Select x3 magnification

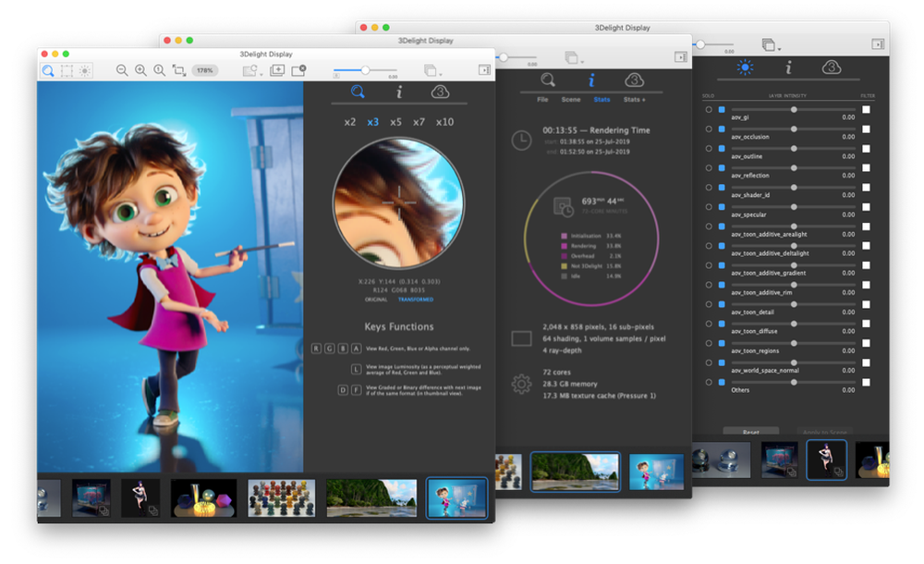click(373, 122)
